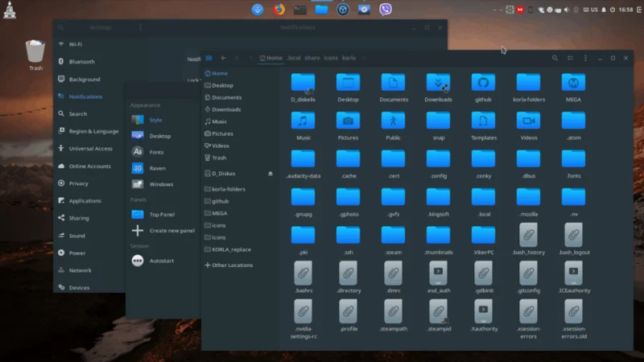This screenshot has width=644, height=362.
Task: Click the korla breadcrumb in path bar
Action: pos(349,58)
